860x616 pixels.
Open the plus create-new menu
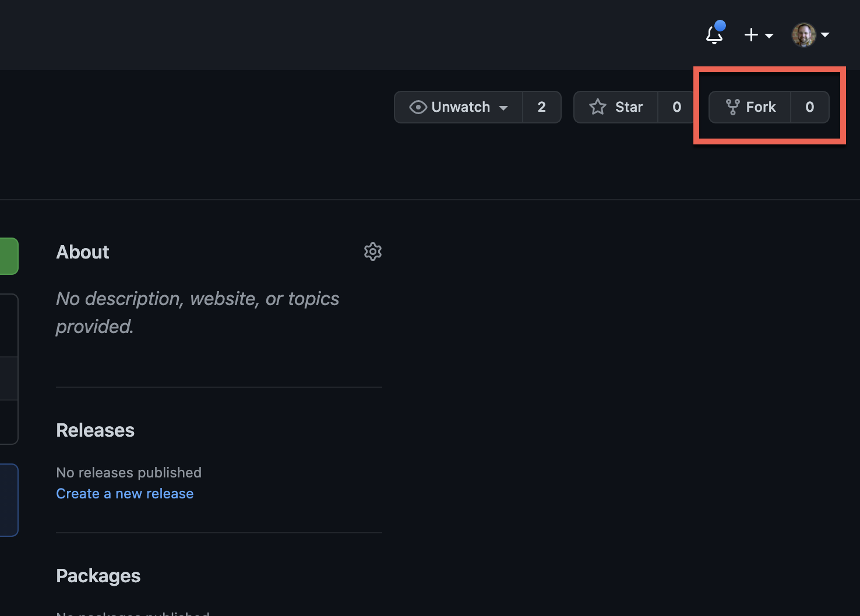tap(759, 35)
